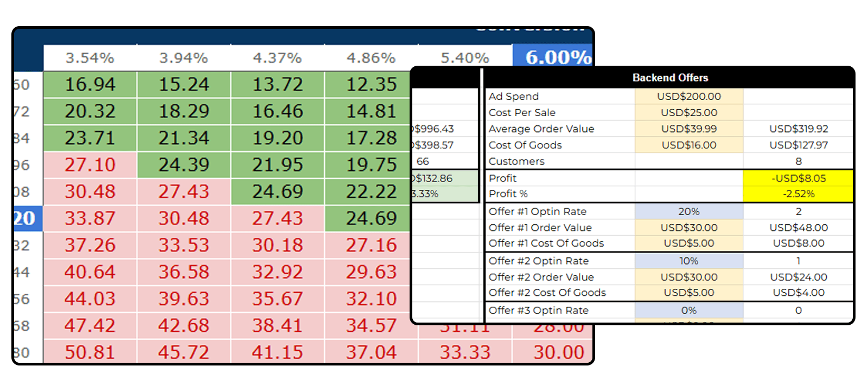This screenshot has width=868, height=391.
Task: Select the highlighted 6.00% conversion column header
Action: [x=552, y=57]
